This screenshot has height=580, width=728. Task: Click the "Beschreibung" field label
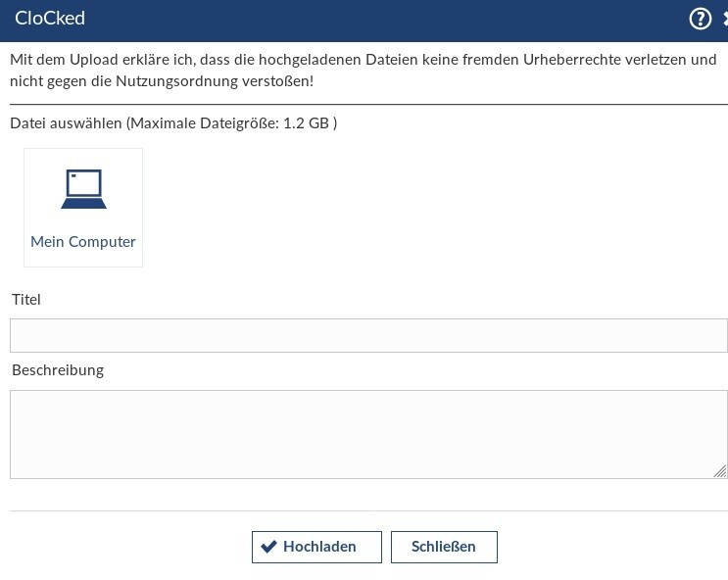click(58, 370)
